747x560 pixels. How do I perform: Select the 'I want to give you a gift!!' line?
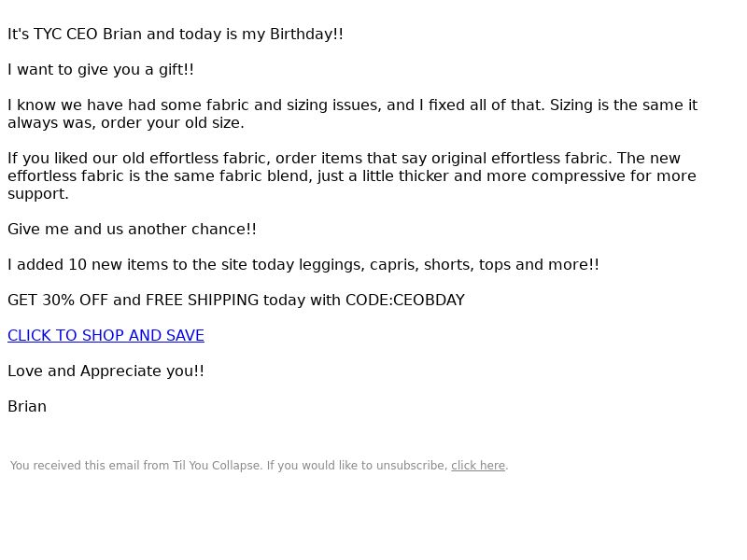pos(101,69)
